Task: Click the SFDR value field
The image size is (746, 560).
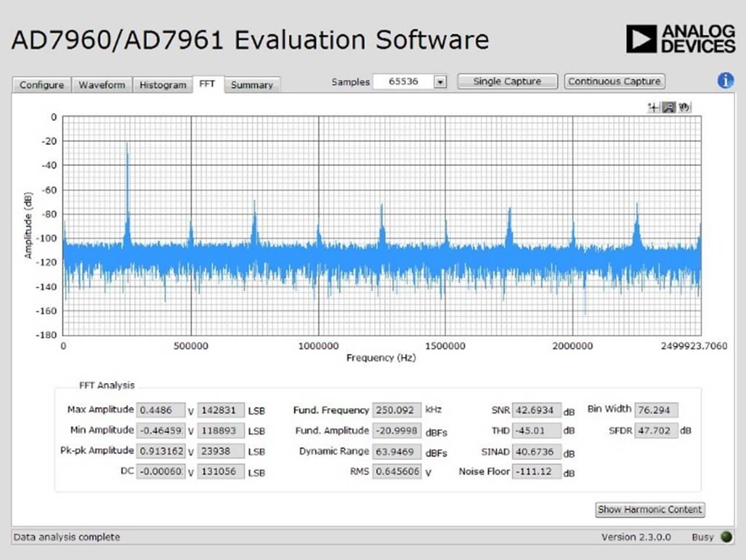Action: click(x=656, y=430)
